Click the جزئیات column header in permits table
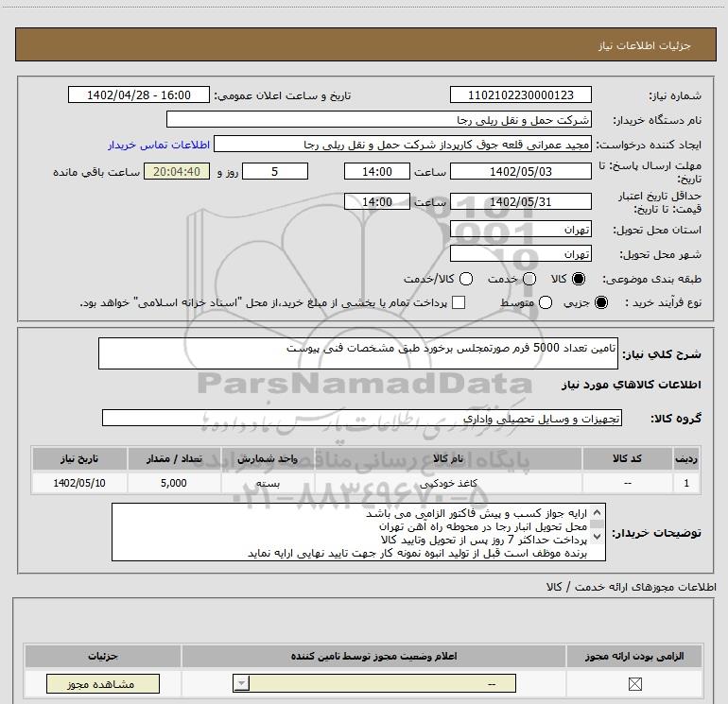This screenshot has height=704, width=728. click(x=103, y=656)
